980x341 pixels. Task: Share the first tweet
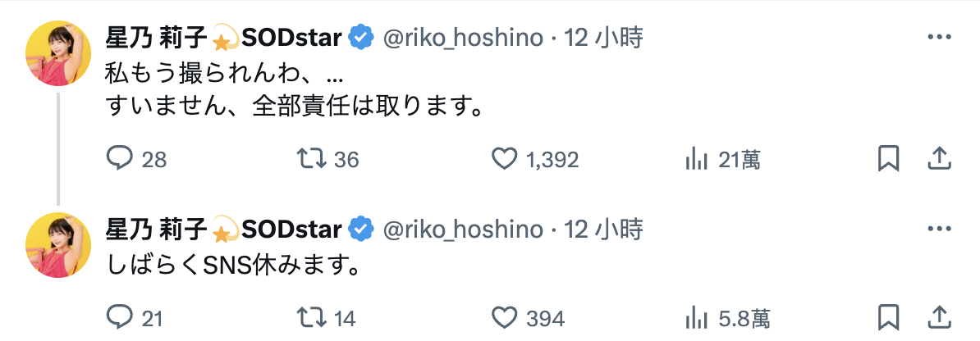tap(939, 159)
